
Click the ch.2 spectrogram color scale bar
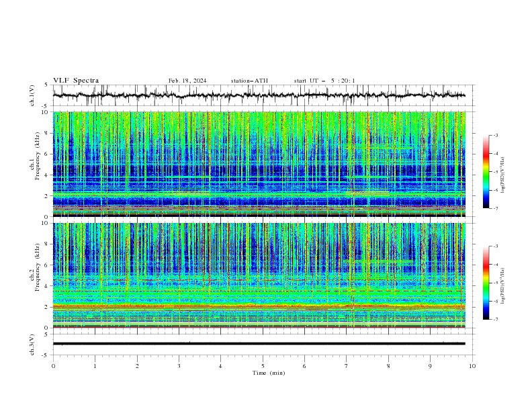click(486, 283)
